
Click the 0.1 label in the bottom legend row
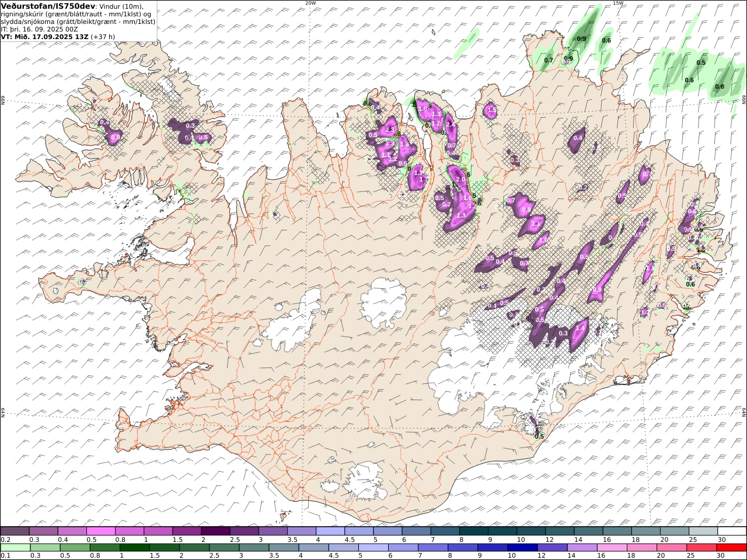5,556
